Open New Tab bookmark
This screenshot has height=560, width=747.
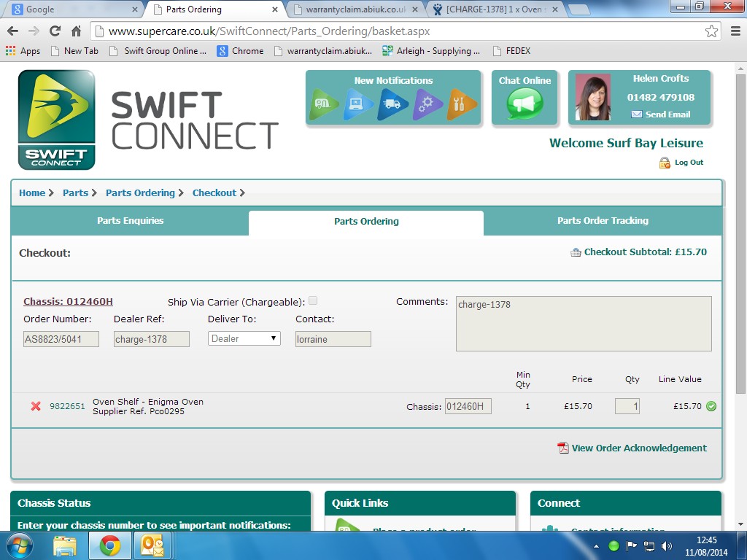pos(74,51)
